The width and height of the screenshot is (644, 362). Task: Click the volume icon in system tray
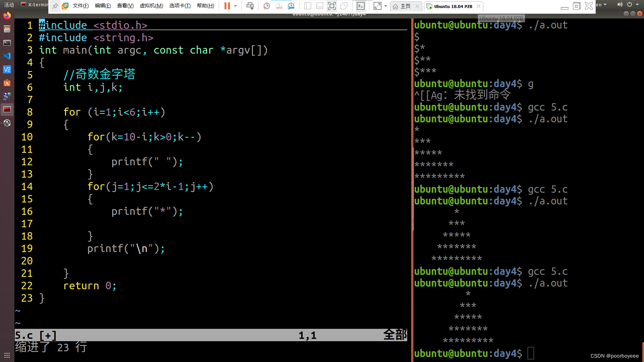tap(620, 4)
